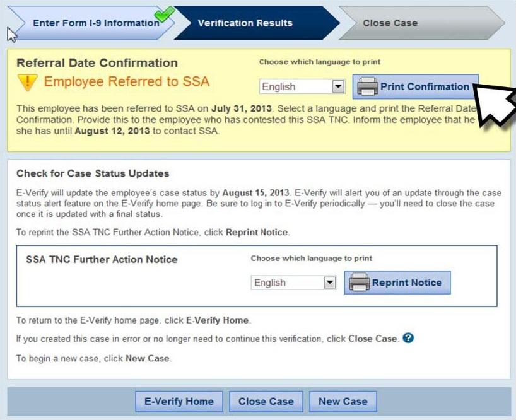Click upper Choose which language to print label
This screenshot has width=516, height=420.
click(320, 62)
